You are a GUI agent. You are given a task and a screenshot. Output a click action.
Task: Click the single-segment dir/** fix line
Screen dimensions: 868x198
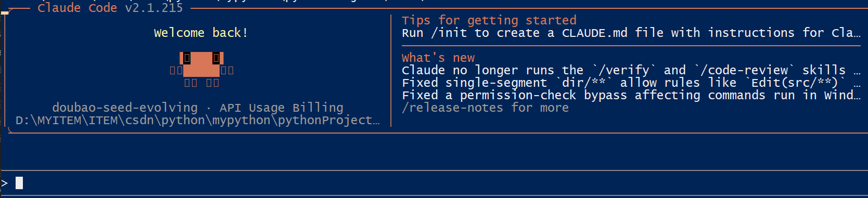(631, 83)
